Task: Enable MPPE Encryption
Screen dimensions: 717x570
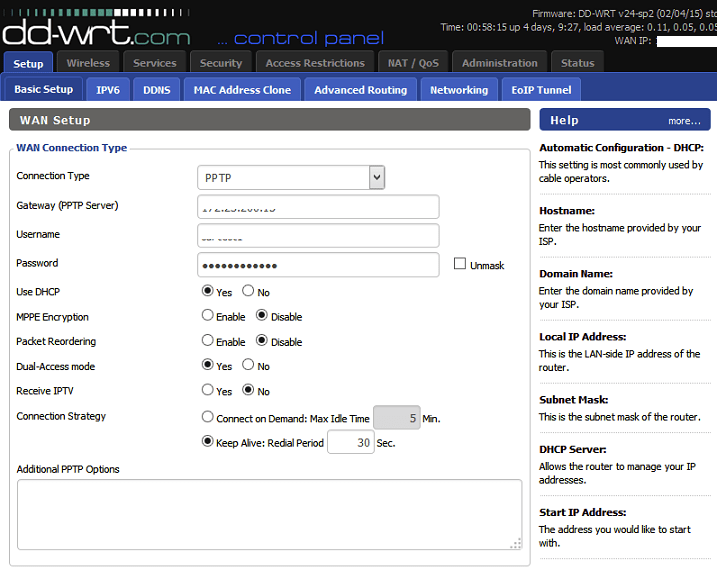Action: tap(208, 315)
